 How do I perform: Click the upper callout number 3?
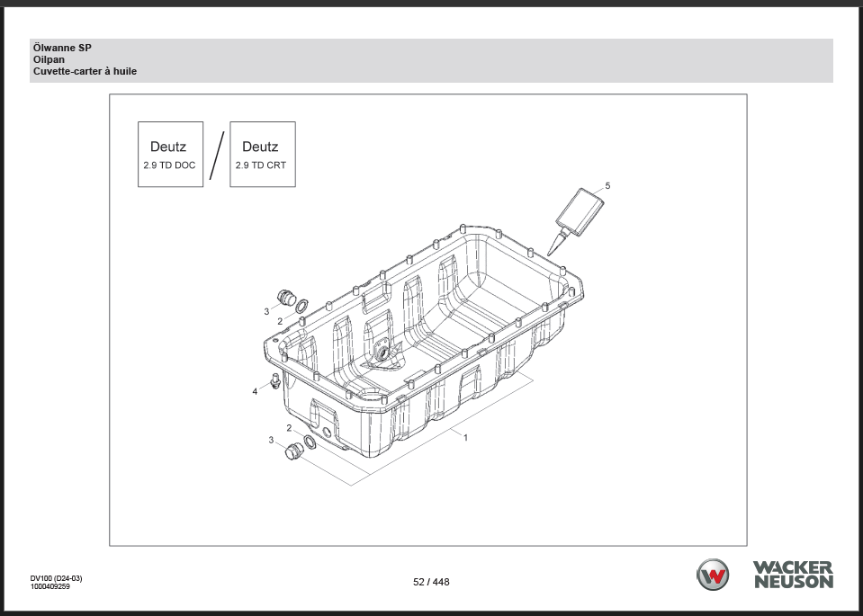(x=266, y=311)
